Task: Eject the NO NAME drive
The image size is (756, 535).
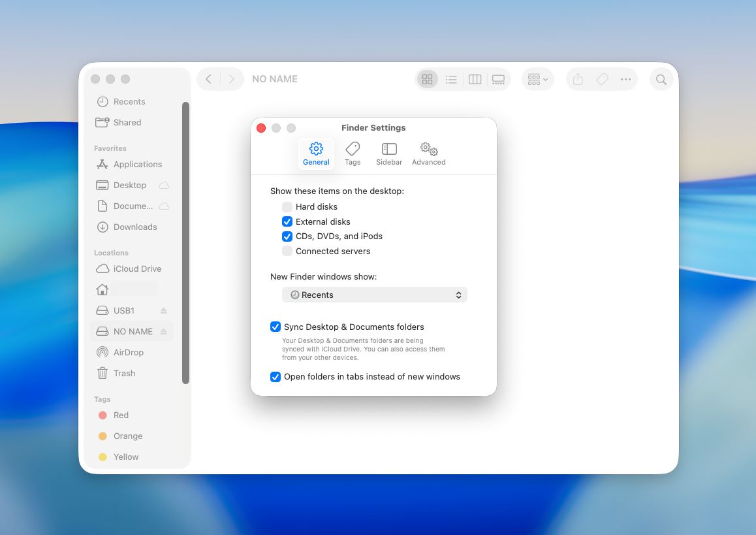Action: coord(163,331)
